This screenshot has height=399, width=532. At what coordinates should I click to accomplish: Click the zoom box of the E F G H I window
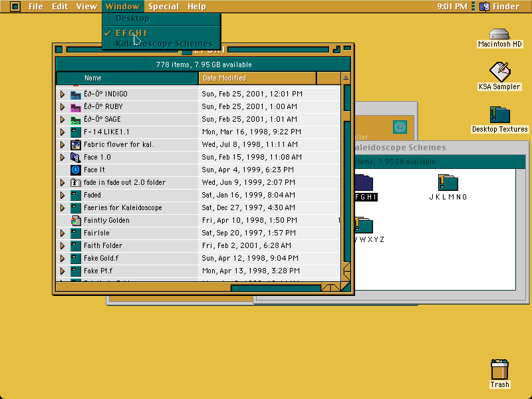pos(336,50)
